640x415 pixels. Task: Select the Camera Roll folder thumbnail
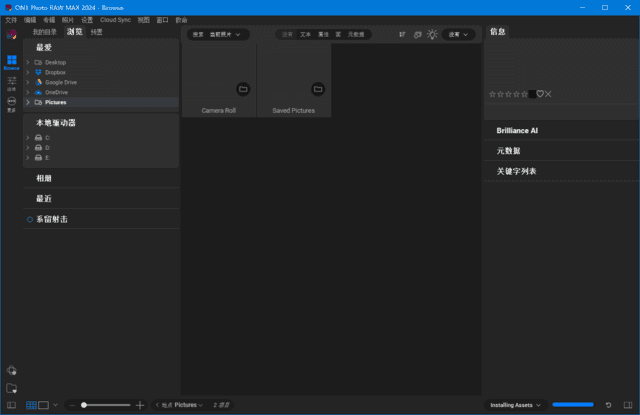tap(218, 80)
